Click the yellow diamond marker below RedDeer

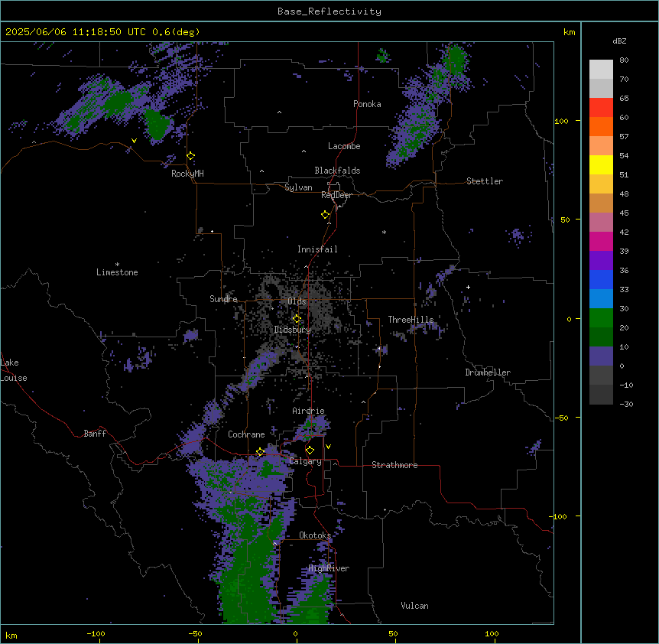coord(326,215)
